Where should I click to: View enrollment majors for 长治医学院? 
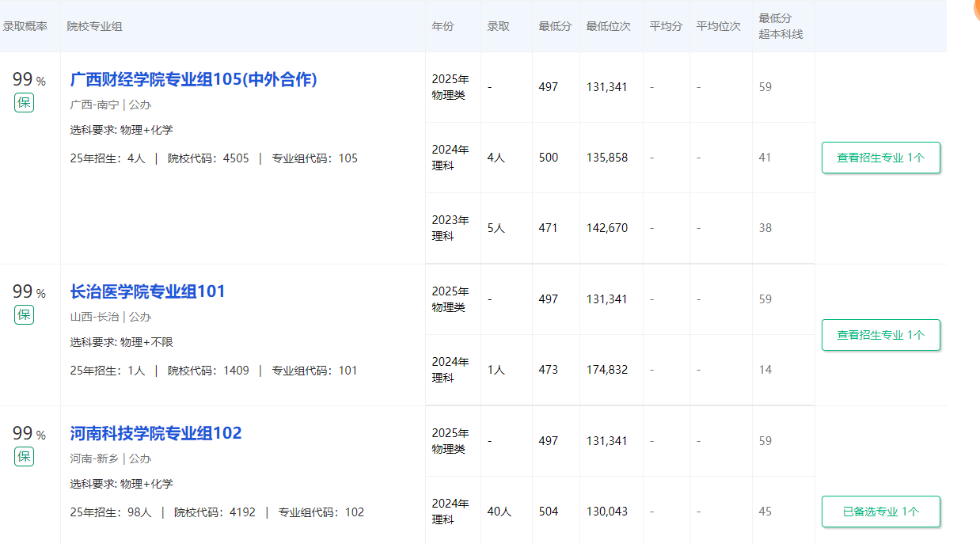pos(881,335)
